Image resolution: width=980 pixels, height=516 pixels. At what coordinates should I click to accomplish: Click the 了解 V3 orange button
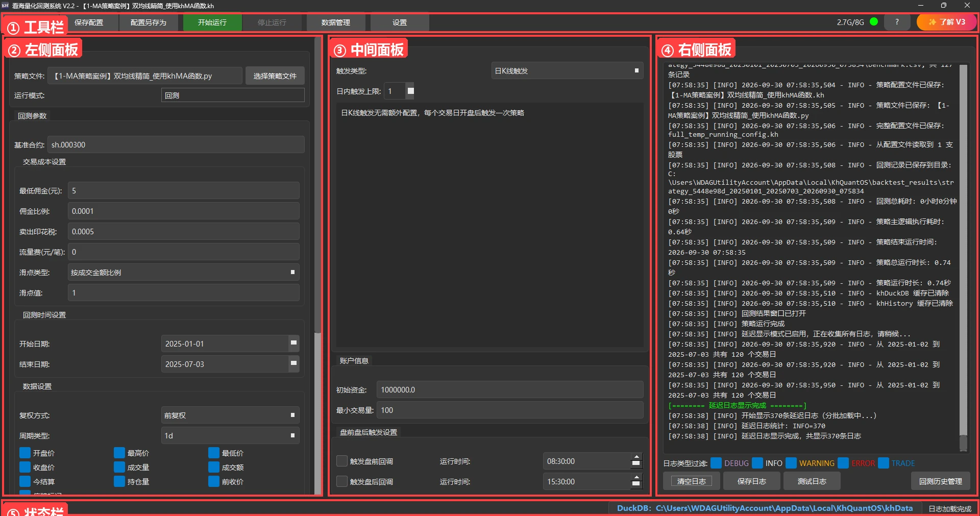pos(947,22)
